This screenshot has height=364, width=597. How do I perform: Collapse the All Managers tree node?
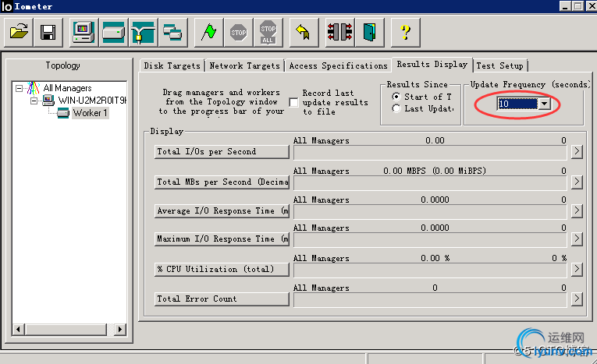(19, 88)
